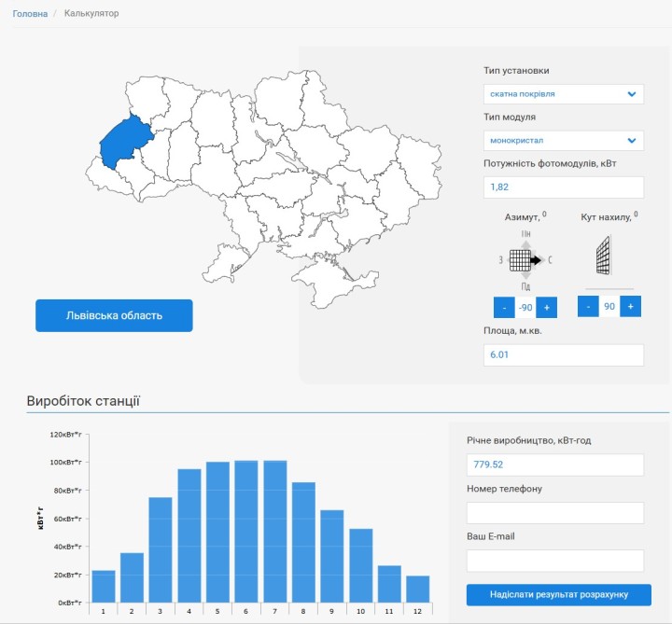
Task: Click the month 8 bar in chart
Action: point(303,543)
